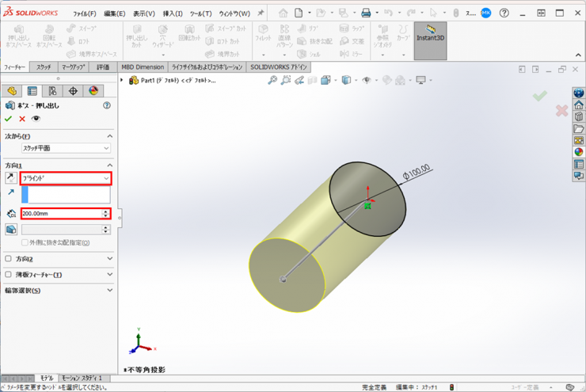
Task: Open the 挿入(I) menu
Action: (173, 13)
